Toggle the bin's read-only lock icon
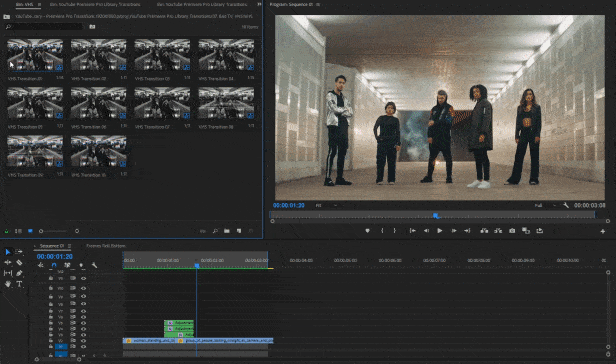The width and height of the screenshot is (616, 364). pyautogui.click(x=6, y=231)
